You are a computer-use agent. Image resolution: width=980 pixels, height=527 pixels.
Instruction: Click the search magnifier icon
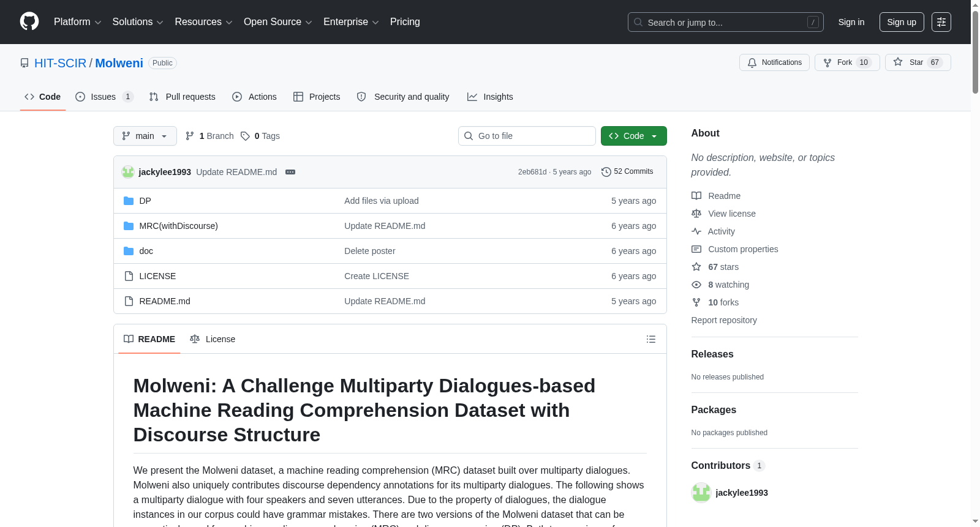638,22
